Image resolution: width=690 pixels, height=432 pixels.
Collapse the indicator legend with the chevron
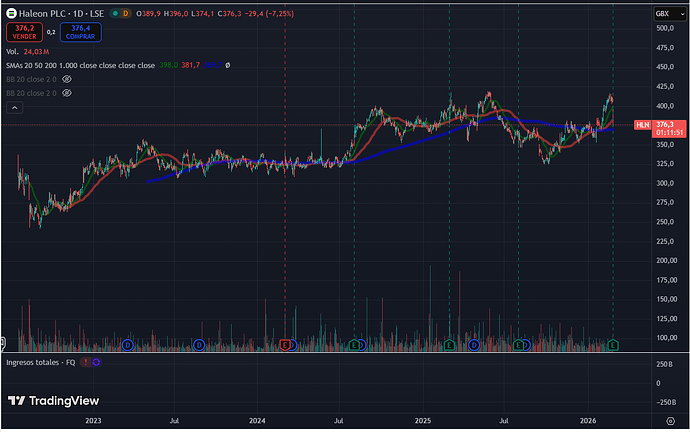[12, 106]
